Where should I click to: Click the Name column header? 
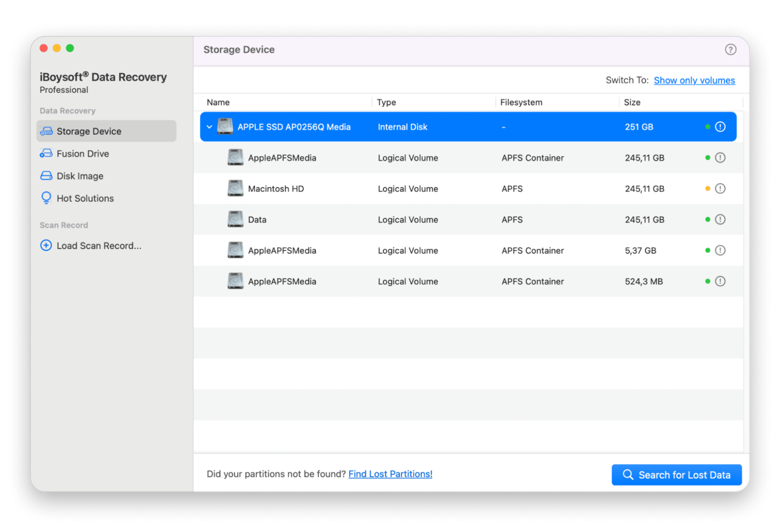218,102
